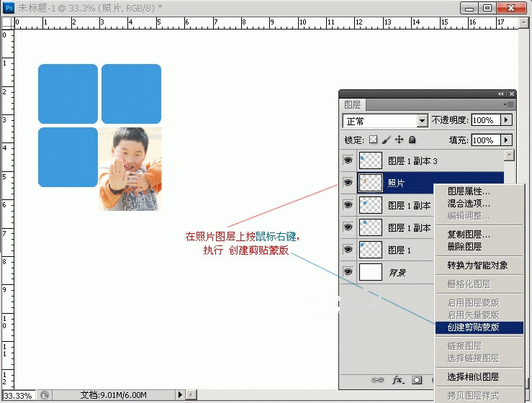Screen dimensions: 532x403
Task: Click the status bar circular preview icon
Action: tap(45, 395)
